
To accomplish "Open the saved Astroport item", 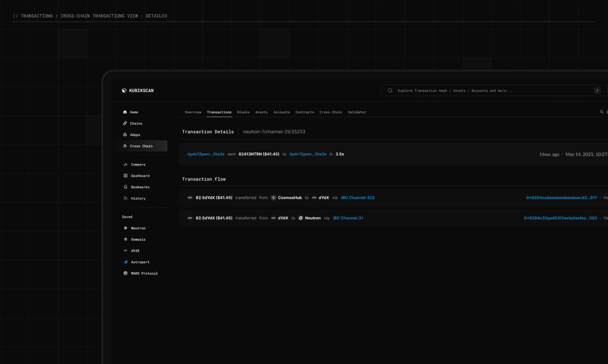I will tap(140, 262).
